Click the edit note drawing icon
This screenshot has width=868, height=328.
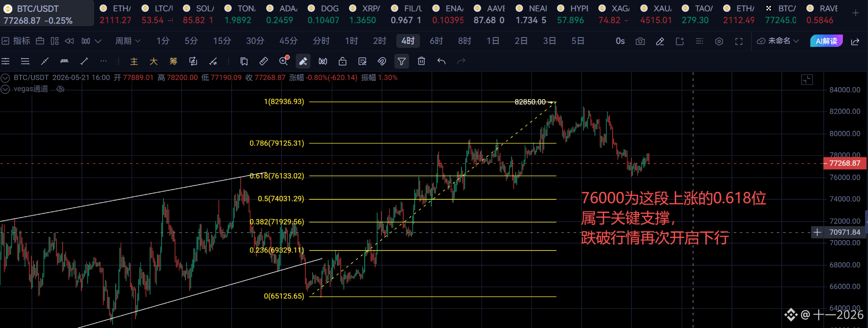pyautogui.click(x=362, y=61)
